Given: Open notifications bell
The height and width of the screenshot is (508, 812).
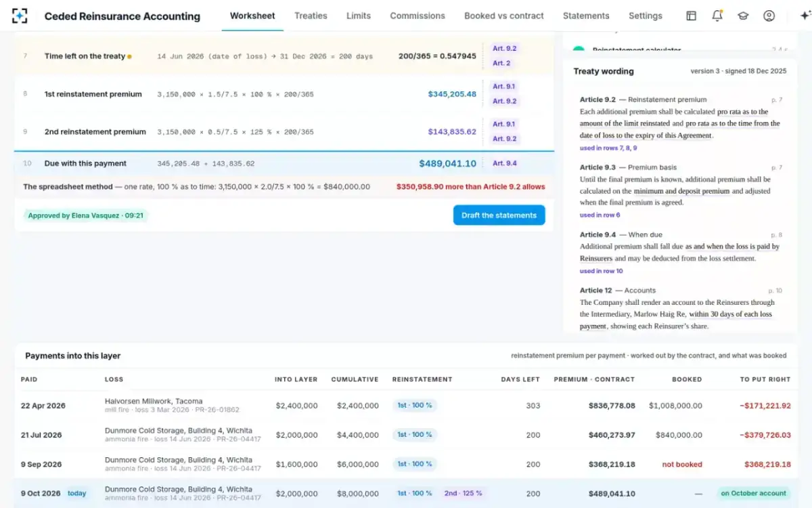Looking at the screenshot, I should click(717, 16).
